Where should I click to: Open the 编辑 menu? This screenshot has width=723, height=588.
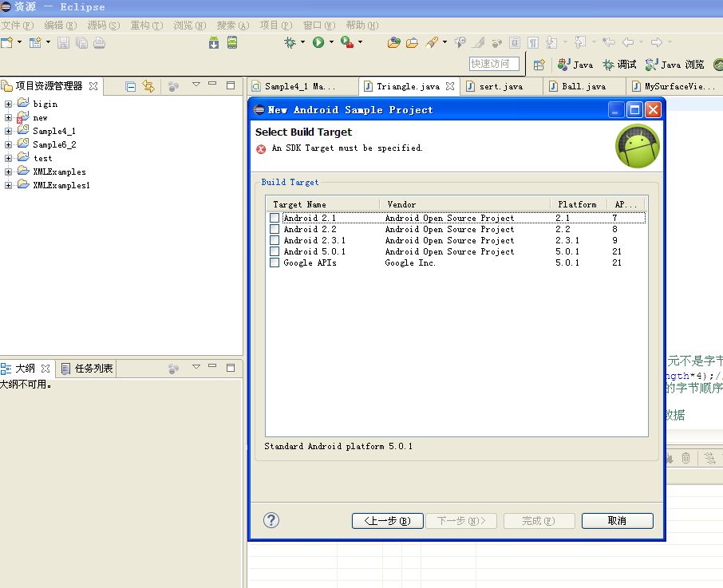[61, 26]
